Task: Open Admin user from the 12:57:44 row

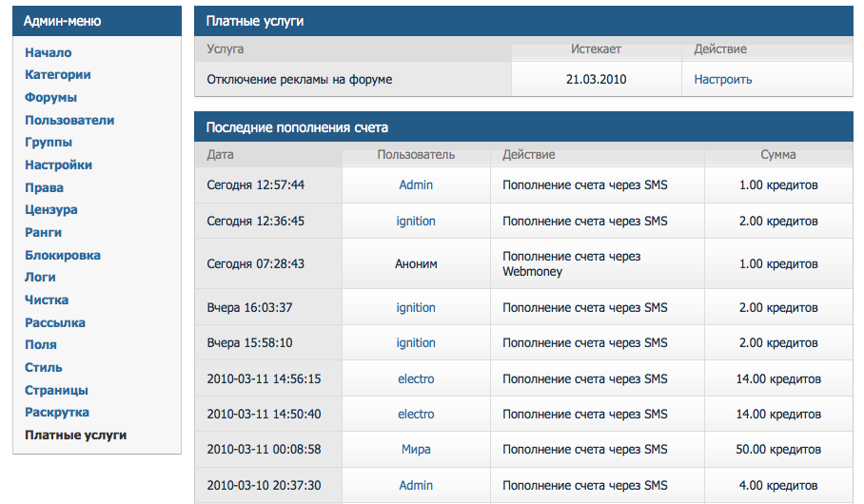Action: (x=416, y=185)
